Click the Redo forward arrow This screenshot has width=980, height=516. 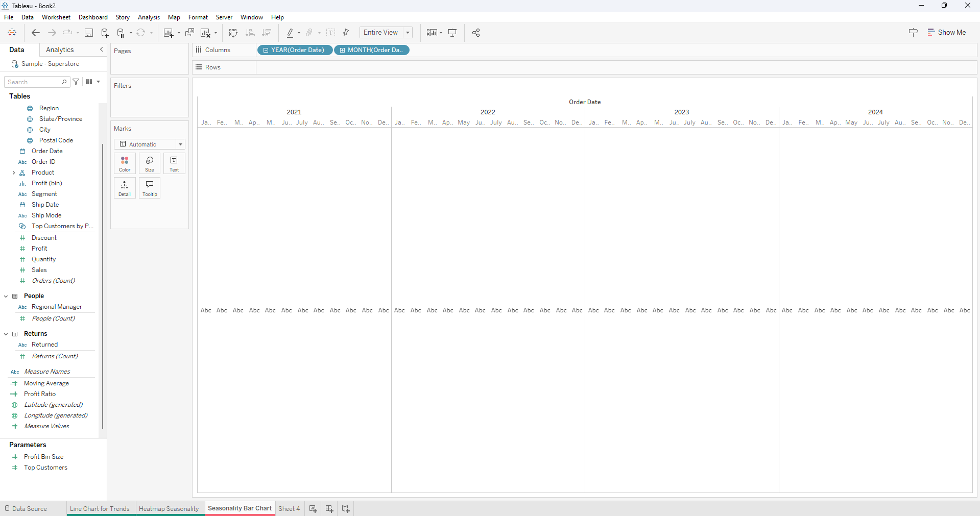pos(52,33)
